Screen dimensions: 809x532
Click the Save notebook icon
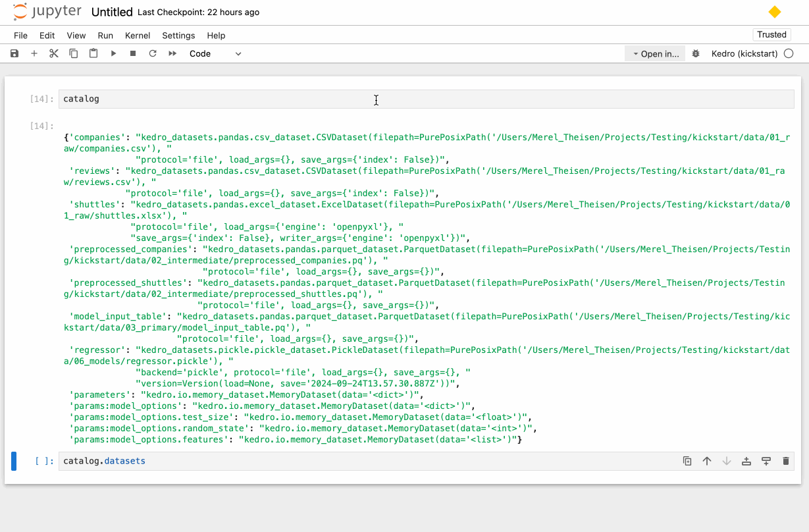(14, 53)
